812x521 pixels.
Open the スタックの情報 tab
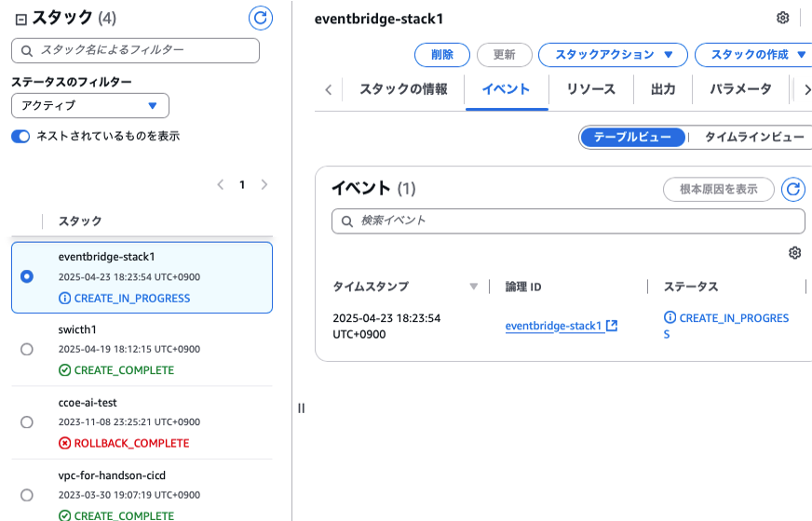click(403, 89)
